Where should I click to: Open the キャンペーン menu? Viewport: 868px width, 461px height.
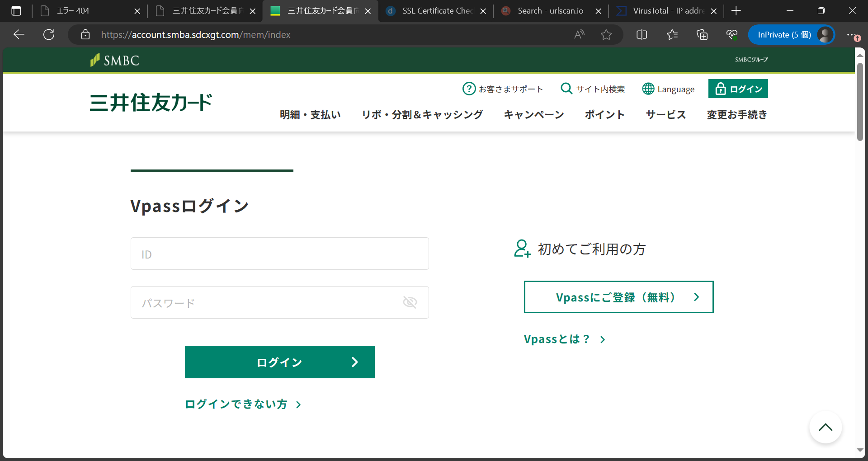pyautogui.click(x=534, y=115)
